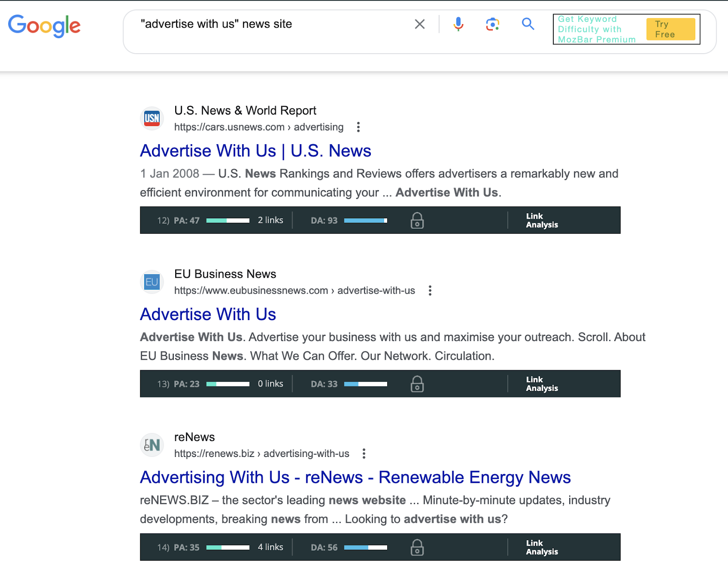Click the PA progress bar for result 13

228,384
